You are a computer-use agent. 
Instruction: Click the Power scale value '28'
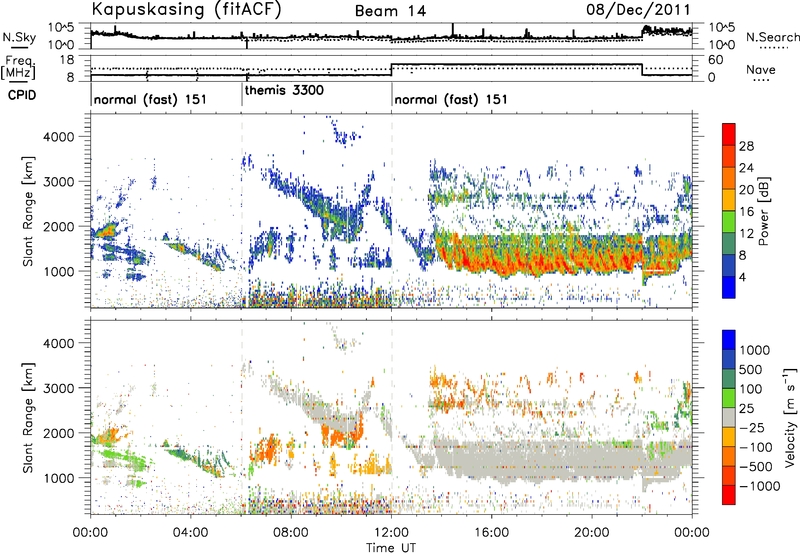[746, 146]
